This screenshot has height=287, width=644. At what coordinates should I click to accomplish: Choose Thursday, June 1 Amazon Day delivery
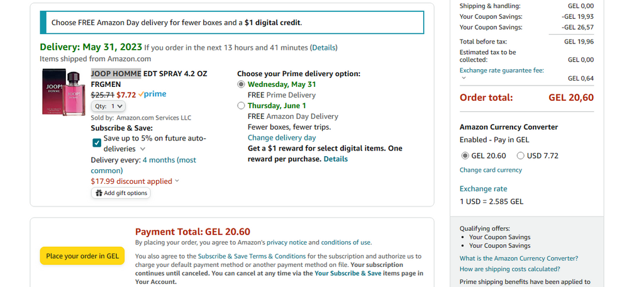coord(241,106)
